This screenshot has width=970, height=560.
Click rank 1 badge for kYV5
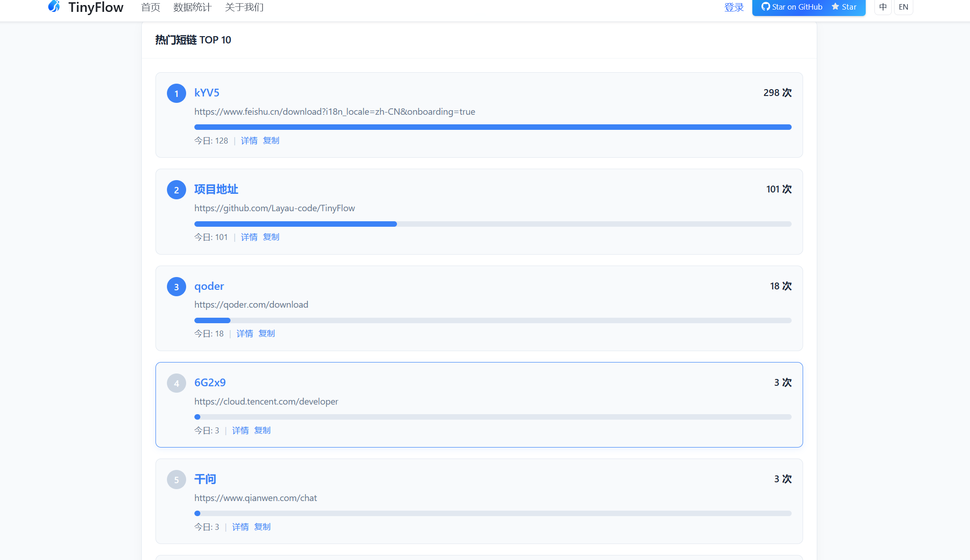(x=177, y=93)
